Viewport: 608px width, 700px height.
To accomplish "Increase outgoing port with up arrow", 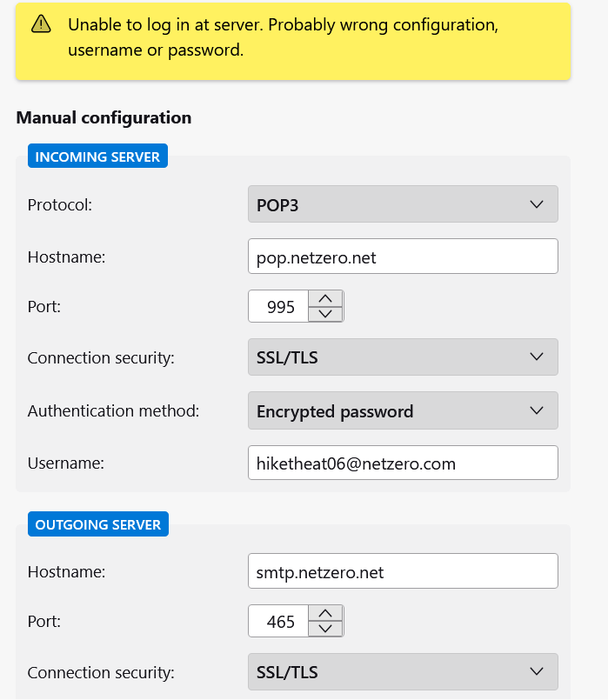I will [325, 613].
